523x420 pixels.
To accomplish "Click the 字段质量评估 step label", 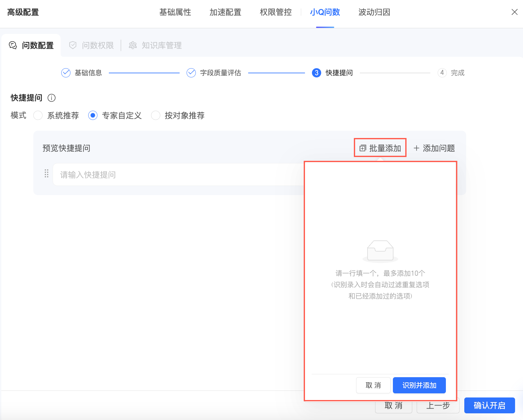I will click(221, 73).
